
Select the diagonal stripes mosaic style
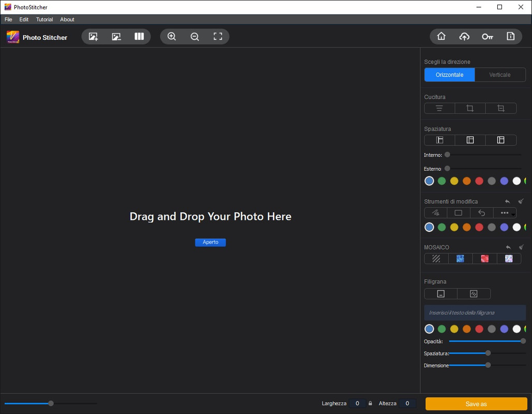click(x=436, y=259)
